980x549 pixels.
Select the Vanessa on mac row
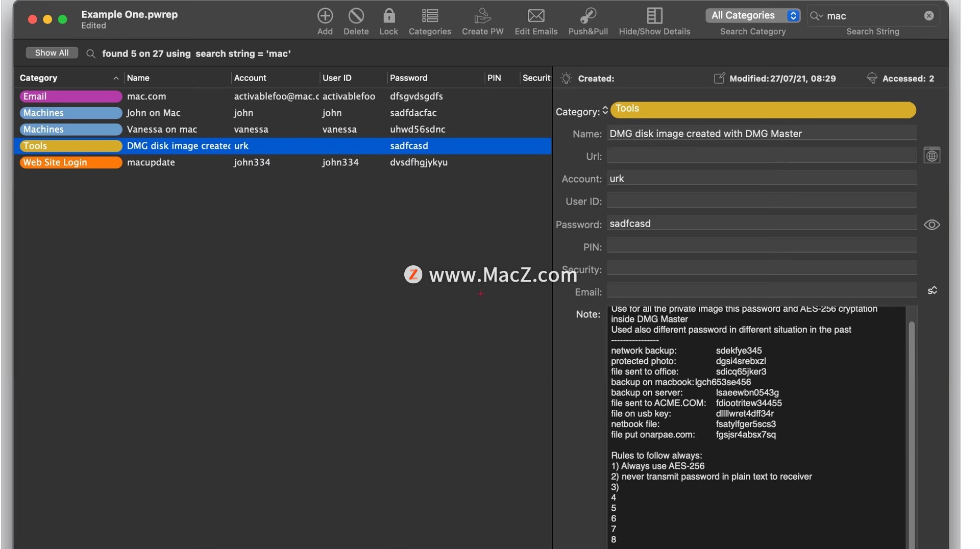click(282, 130)
